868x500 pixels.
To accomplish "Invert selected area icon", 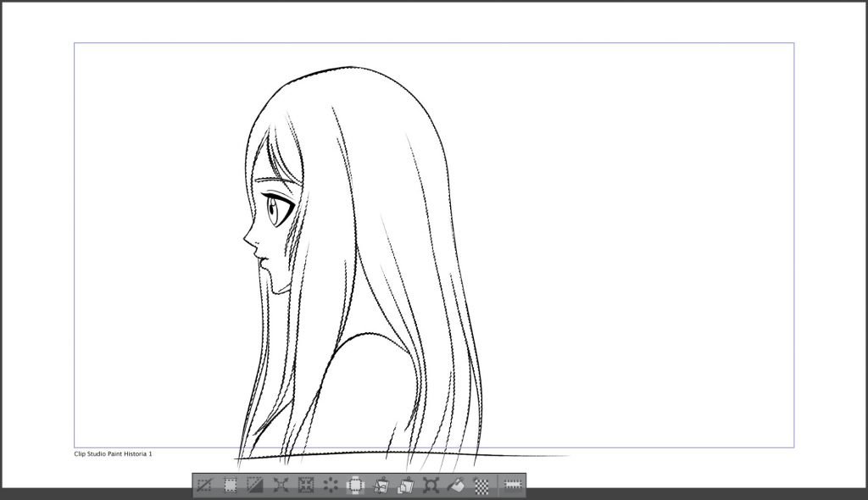I will pos(254,486).
